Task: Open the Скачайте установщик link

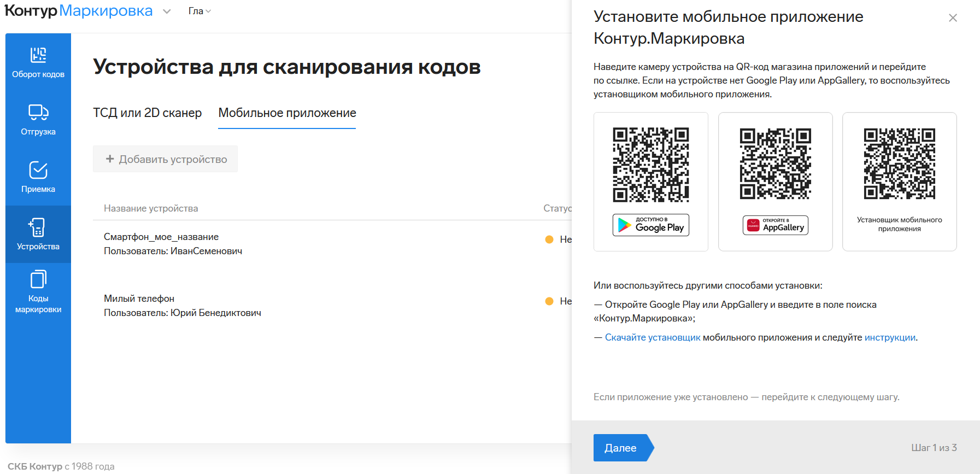Action: click(x=652, y=337)
